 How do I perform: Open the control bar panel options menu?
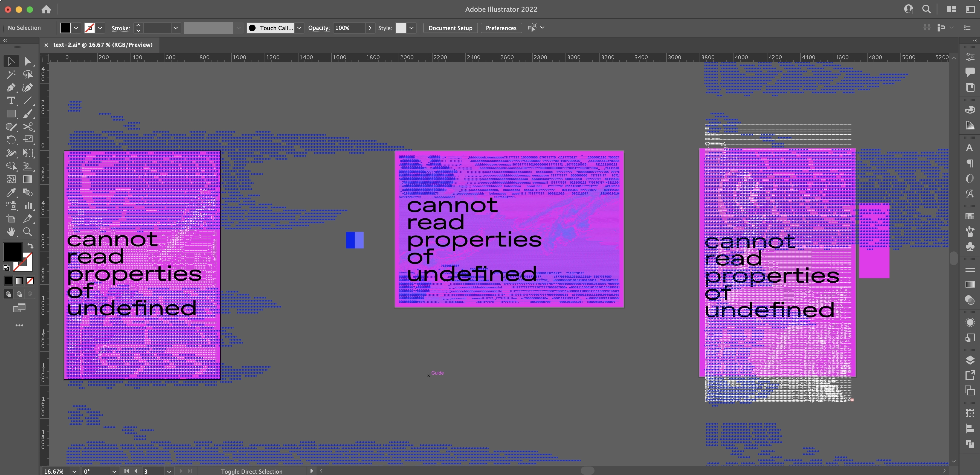967,28
